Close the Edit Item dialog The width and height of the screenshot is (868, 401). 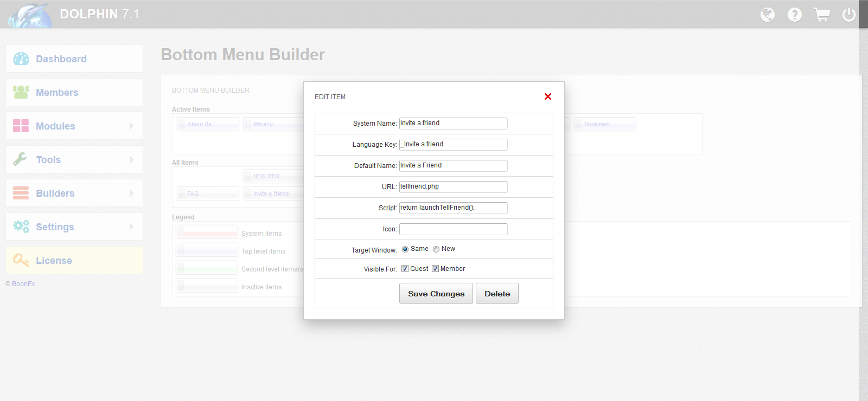548,96
